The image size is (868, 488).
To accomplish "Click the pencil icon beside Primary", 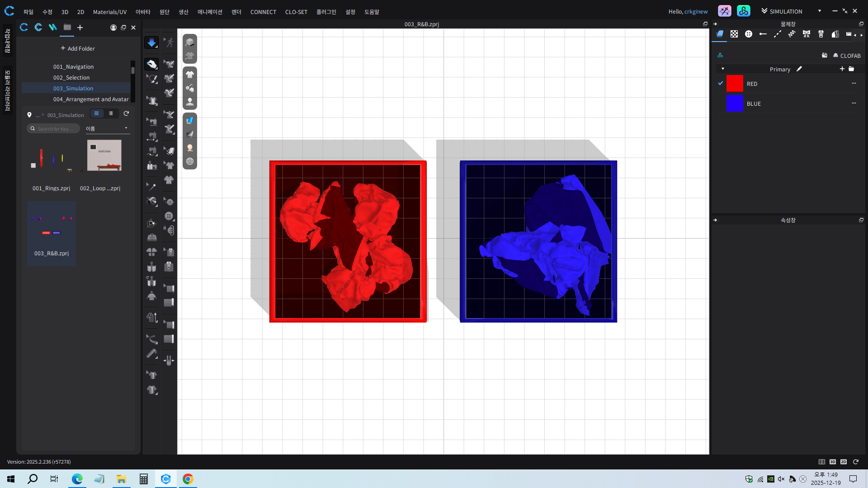I will coord(799,69).
